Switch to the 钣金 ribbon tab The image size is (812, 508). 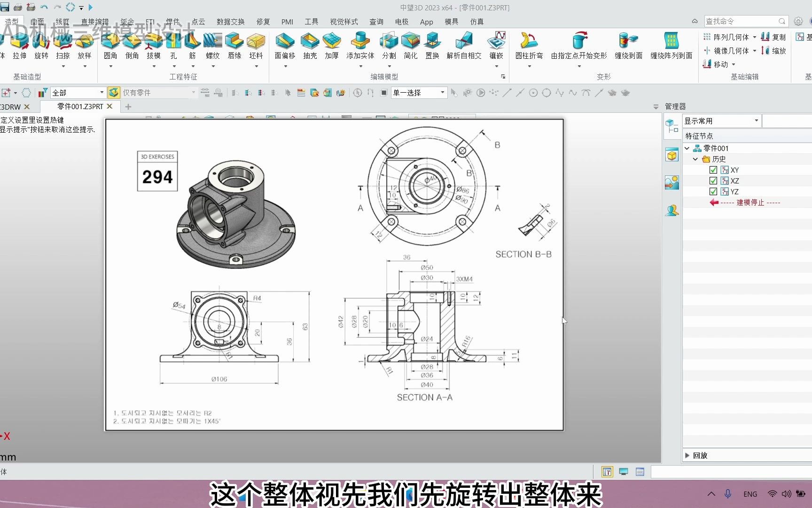(126, 22)
